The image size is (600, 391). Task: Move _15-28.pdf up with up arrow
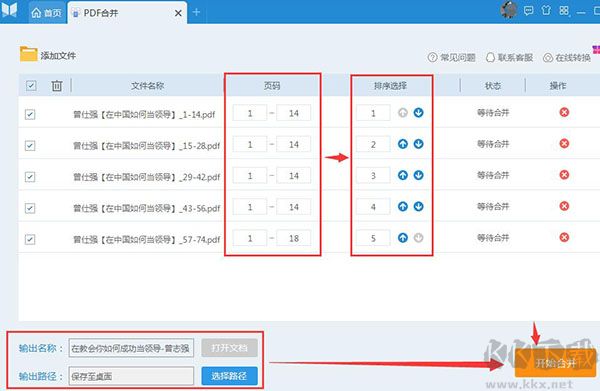pos(403,144)
